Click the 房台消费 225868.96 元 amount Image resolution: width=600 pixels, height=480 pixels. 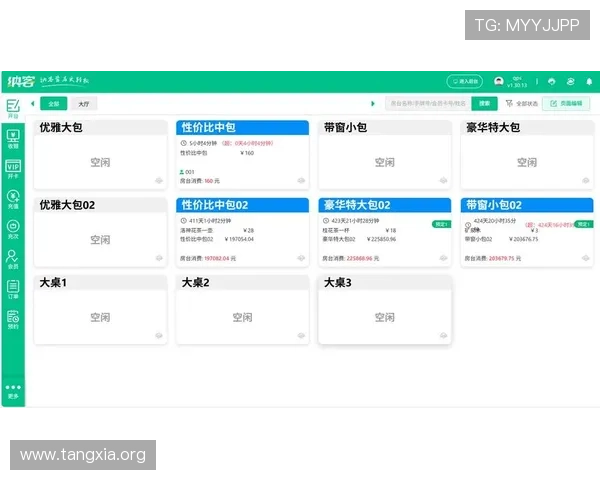351,258
